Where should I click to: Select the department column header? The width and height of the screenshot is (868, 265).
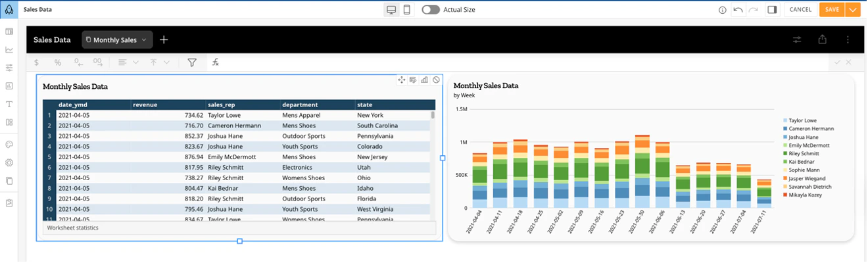[317, 105]
